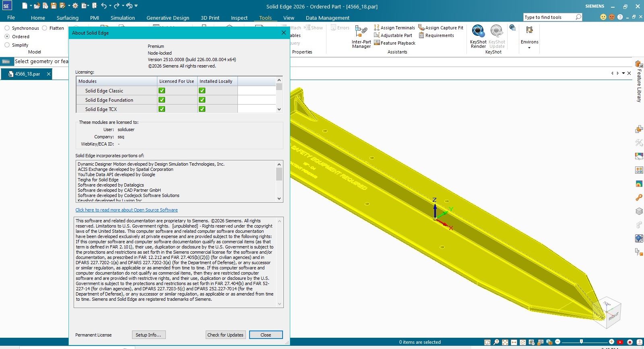Click the Setup Info... button
The image size is (644, 349).
[149, 335]
